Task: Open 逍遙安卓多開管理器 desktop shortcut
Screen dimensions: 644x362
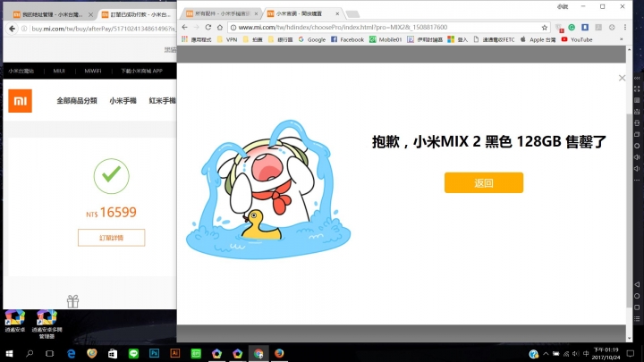Action: (47, 324)
